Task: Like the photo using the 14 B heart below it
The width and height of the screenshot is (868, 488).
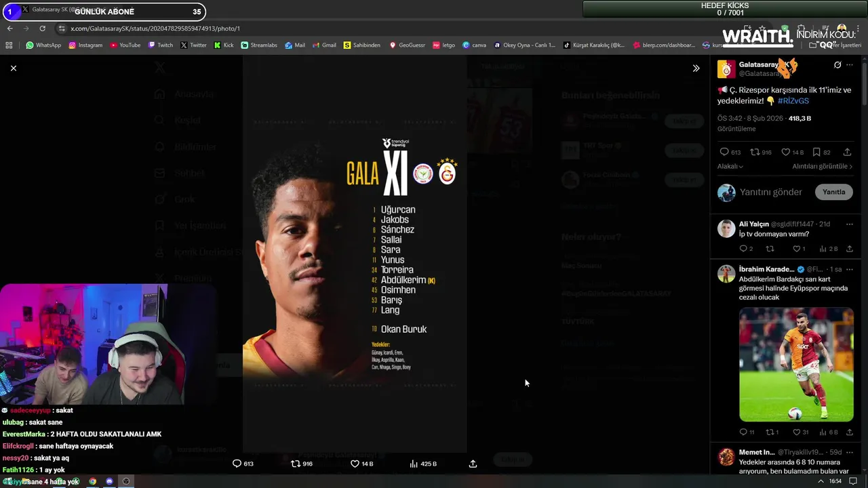Action: 361,464
